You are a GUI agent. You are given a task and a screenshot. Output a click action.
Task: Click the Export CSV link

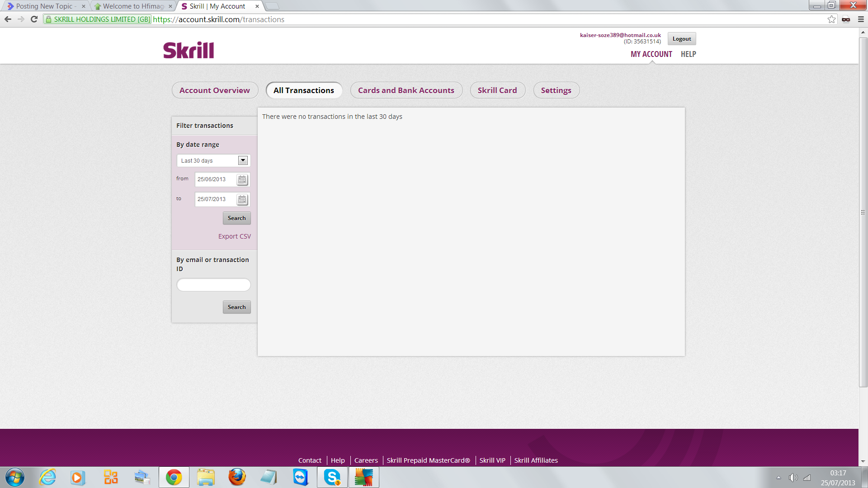pyautogui.click(x=235, y=236)
